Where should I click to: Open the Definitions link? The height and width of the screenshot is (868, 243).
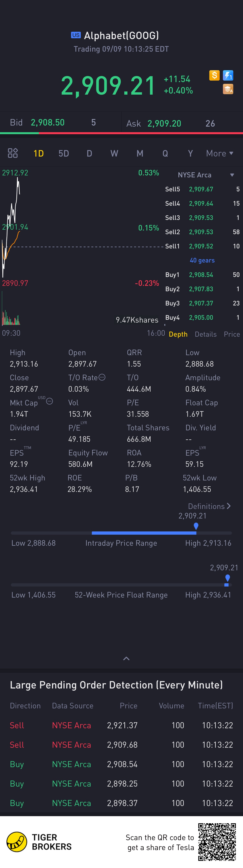[209, 506]
